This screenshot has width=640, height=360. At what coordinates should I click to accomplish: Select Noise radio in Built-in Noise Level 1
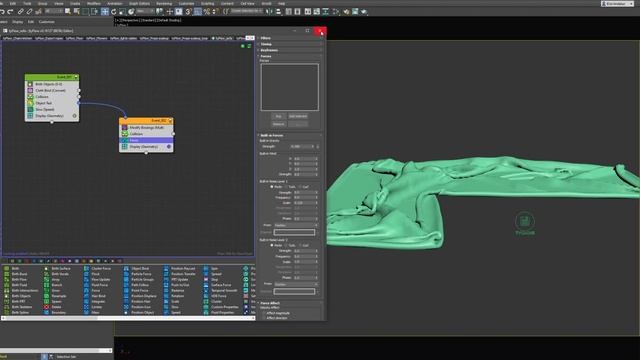click(272, 187)
